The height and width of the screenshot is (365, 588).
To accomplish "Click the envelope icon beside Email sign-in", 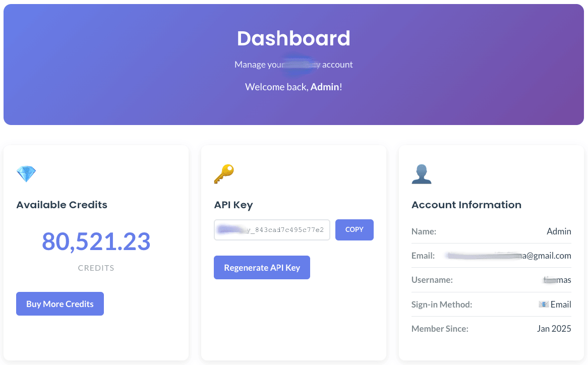I will click(543, 304).
